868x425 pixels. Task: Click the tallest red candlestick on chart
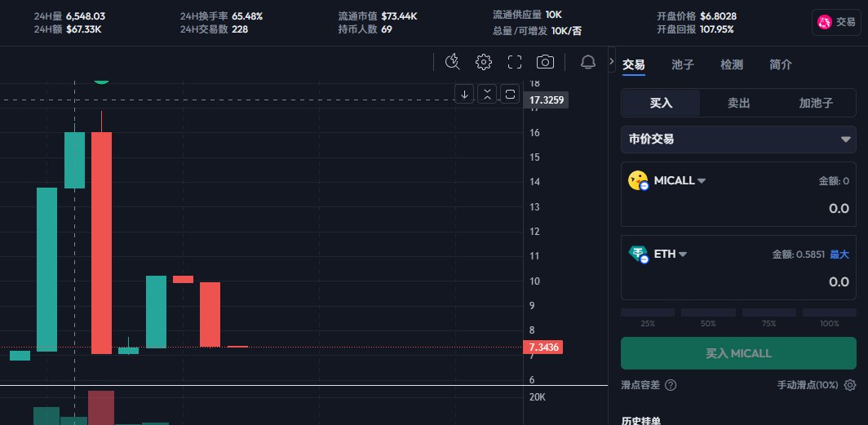click(101, 242)
